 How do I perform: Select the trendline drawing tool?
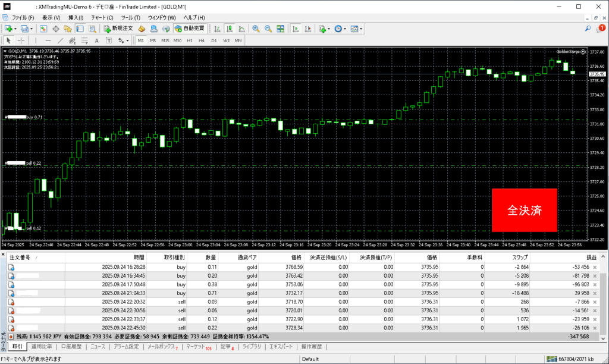60,40
